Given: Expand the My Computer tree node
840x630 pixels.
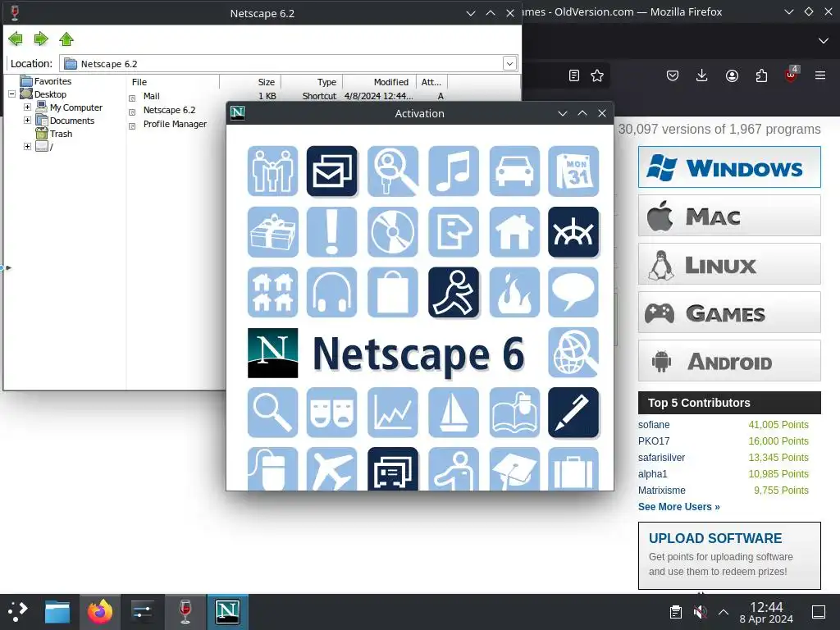Looking at the screenshot, I should point(27,107).
